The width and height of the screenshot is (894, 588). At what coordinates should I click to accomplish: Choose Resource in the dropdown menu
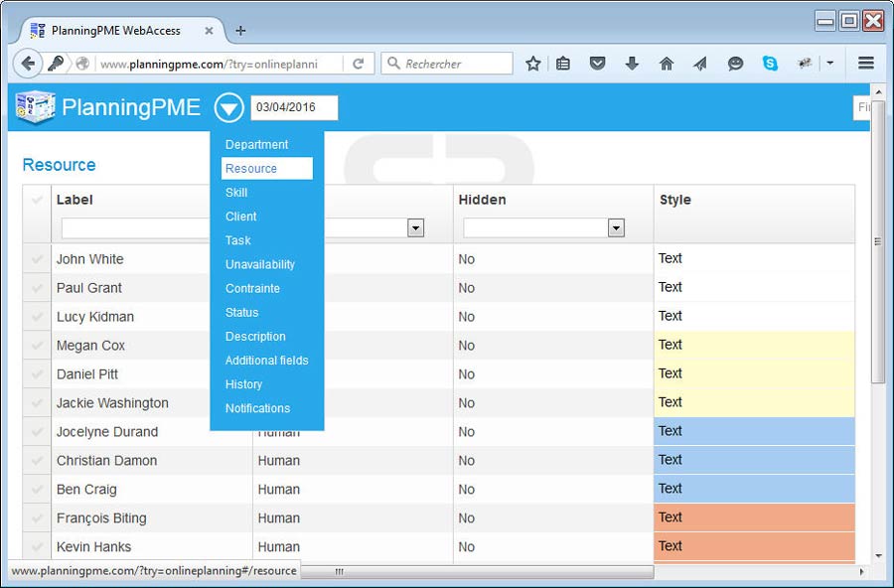(x=267, y=168)
